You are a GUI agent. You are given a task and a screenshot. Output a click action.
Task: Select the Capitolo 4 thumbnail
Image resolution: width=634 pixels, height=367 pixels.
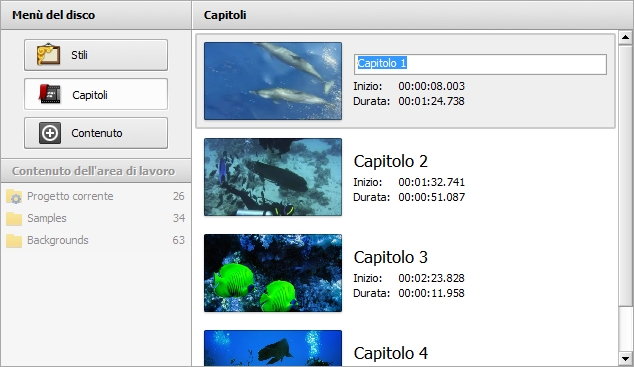pos(273,348)
